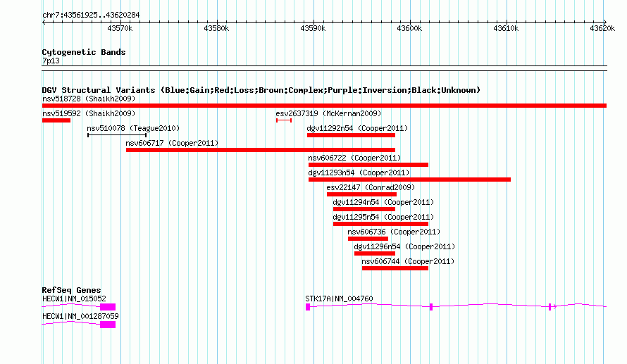
Task: Click the red bar under dgv11293n54
Action: click(409, 180)
